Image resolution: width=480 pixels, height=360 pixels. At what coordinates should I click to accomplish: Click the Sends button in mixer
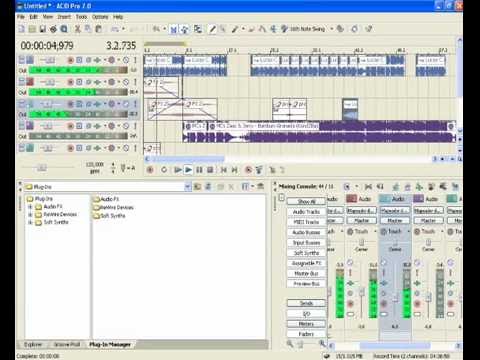pos(306,303)
